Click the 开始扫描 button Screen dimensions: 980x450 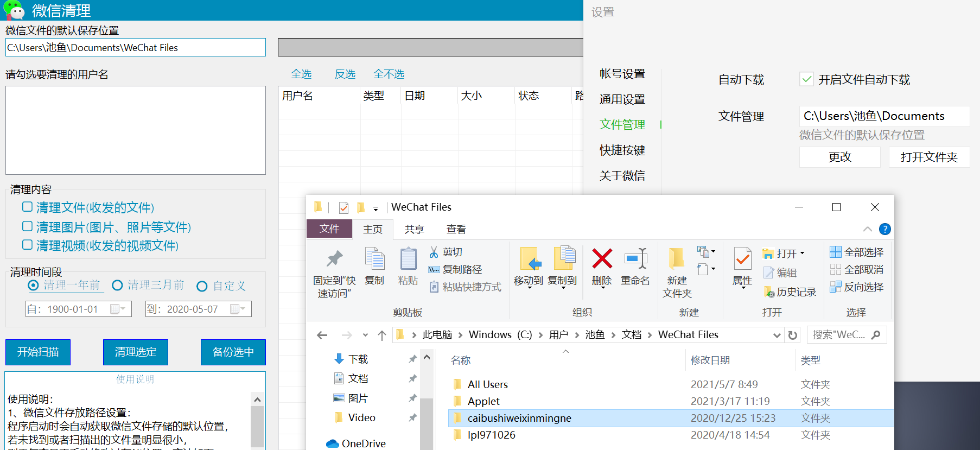click(x=38, y=352)
